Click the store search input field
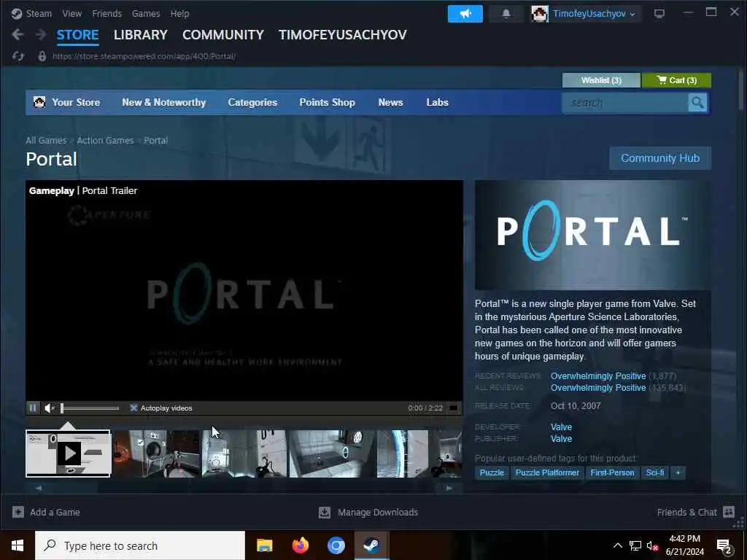Screen dimensions: 747x560 625,102
